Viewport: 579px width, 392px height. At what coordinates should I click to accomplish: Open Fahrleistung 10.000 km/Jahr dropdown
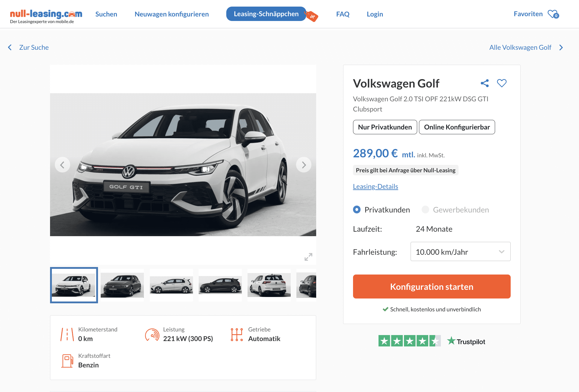(460, 252)
